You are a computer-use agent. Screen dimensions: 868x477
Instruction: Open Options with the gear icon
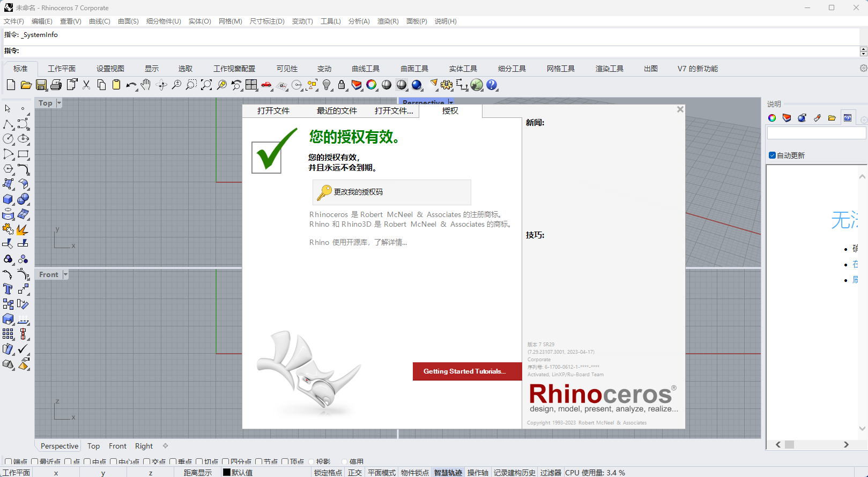[x=447, y=85]
